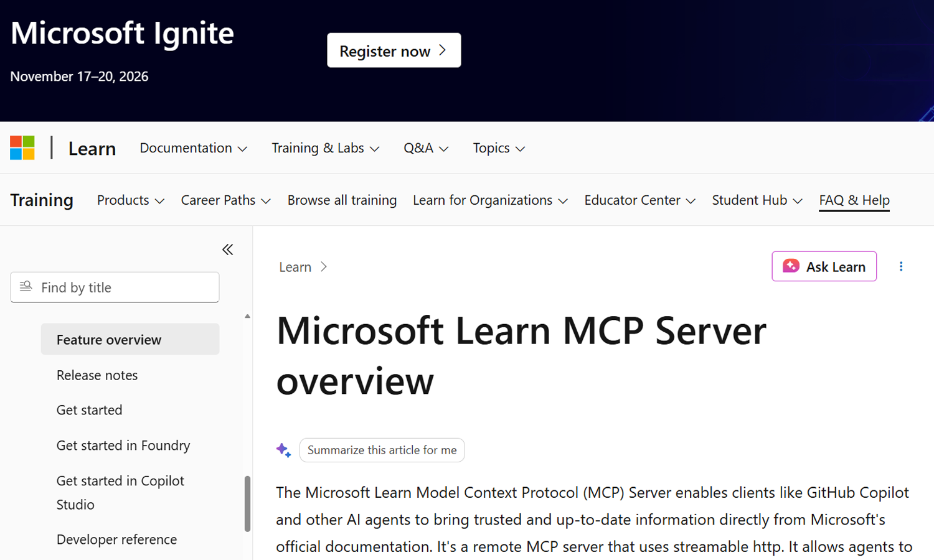Click the Microsoft Learn MCP Server overview heading
The height and width of the screenshot is (560, 934).
click(x=521, y=355)
